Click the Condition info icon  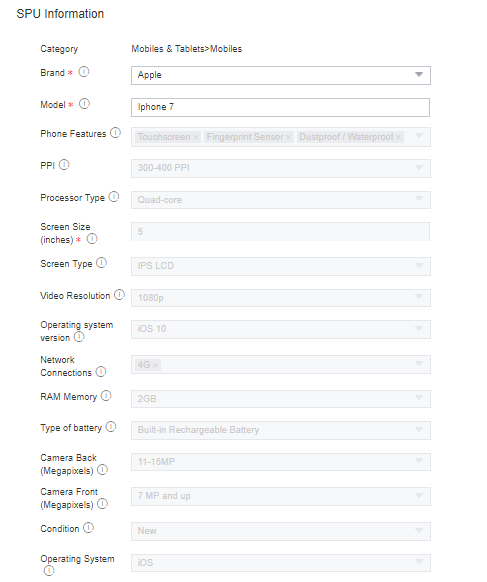(x=88, y=527)
